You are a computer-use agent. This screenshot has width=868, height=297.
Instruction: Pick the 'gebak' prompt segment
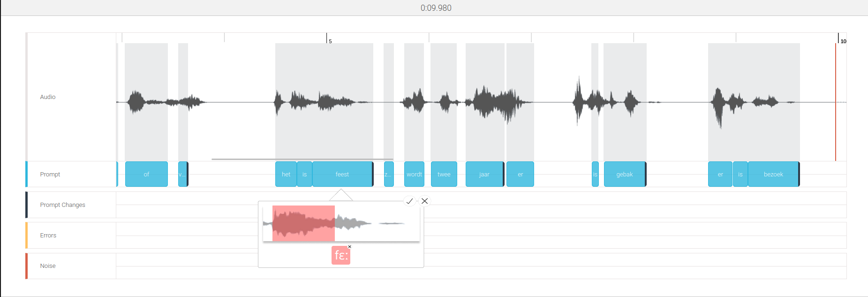tap(625, 174)
